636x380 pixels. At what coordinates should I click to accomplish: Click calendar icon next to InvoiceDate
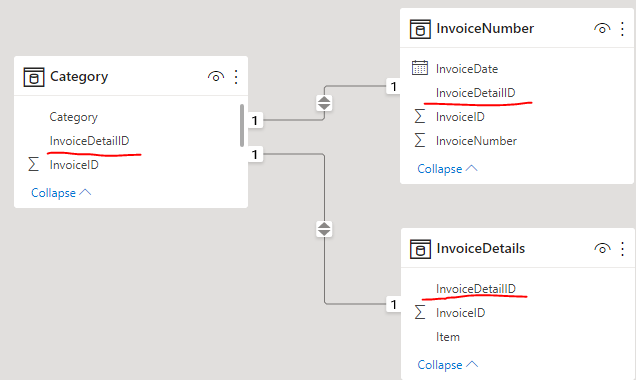coord(420,68)
